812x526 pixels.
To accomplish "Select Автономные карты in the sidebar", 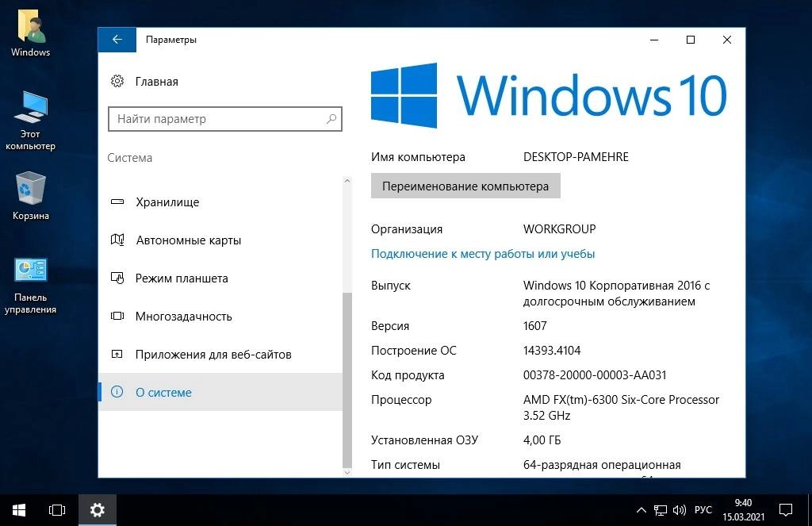I will 220,240.
